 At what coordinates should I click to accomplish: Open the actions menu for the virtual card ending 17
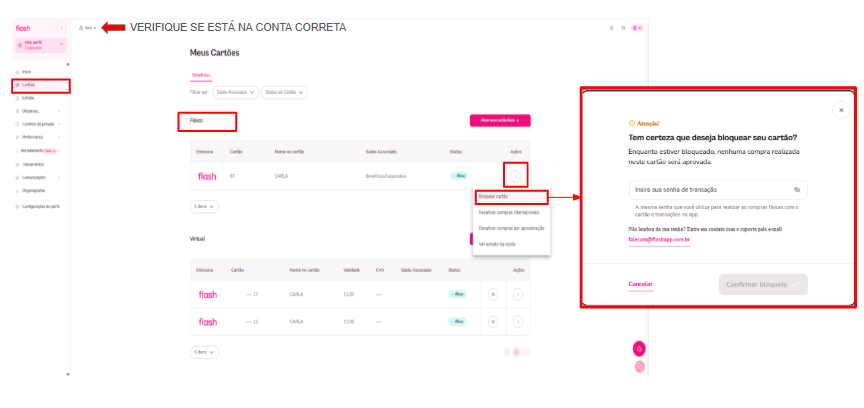pyautogui.click(x=518, y=294)
